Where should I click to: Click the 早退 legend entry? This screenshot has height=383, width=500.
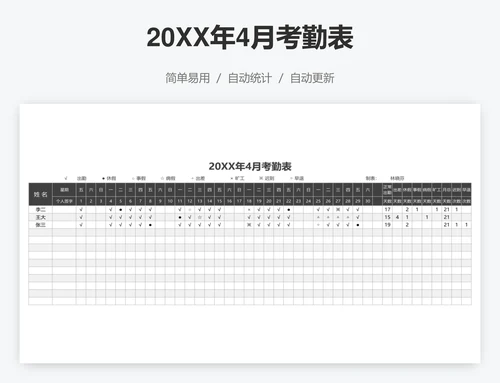297,178
